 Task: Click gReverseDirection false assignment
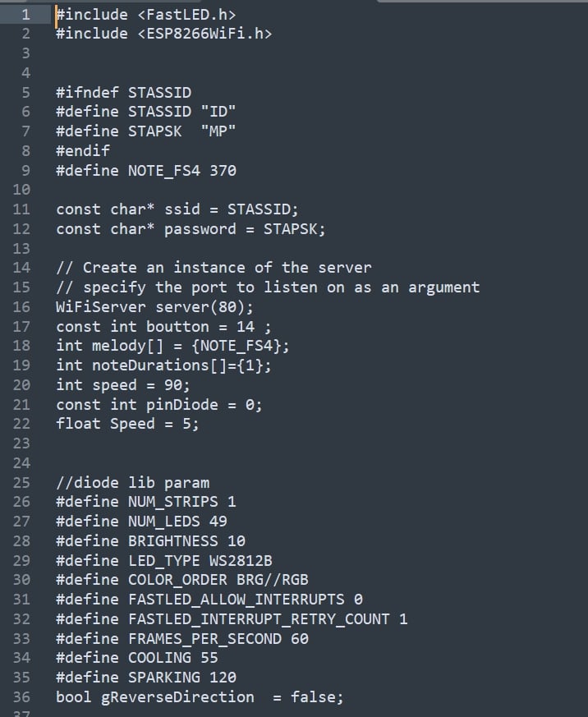pos(200,697)
